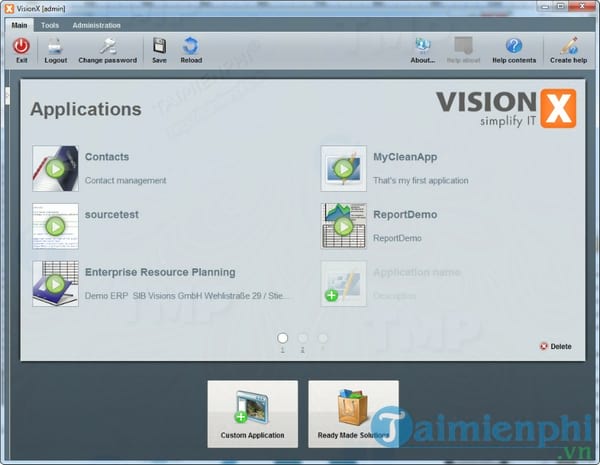Click the Demo ERP SIB Visions description
Image resolution: width=600 pixels, height=465 pixels.
click(188, 296)
